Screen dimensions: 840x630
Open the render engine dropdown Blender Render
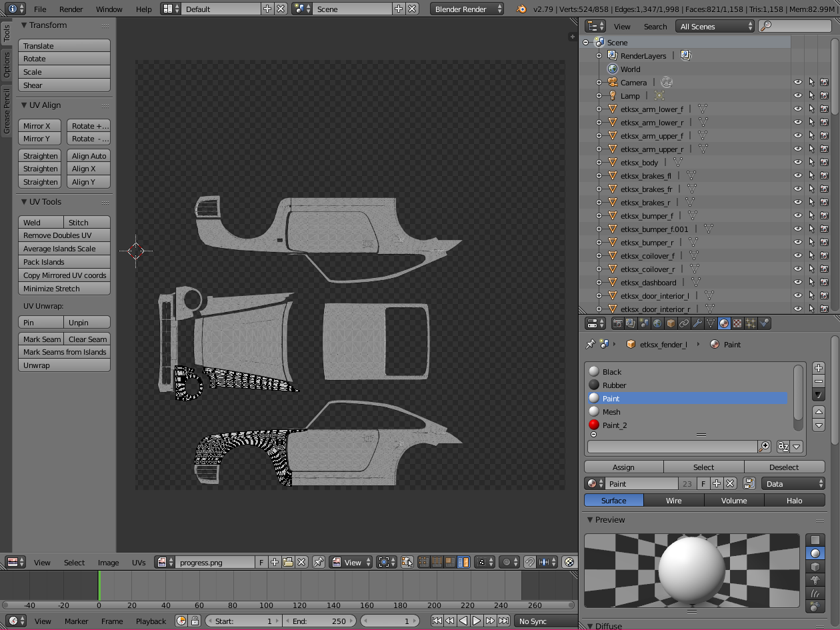[x=468, y=9]
